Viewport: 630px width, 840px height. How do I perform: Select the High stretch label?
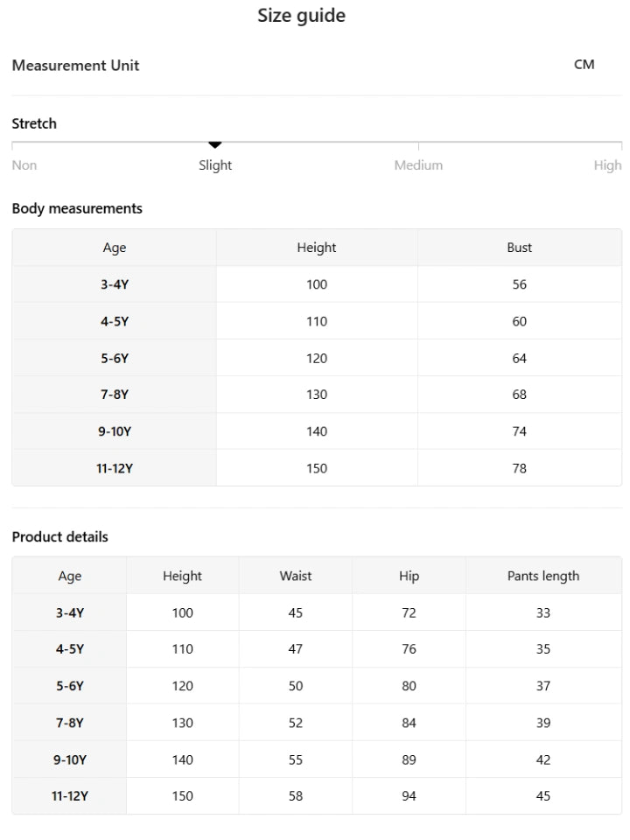(x=607, y=165)
